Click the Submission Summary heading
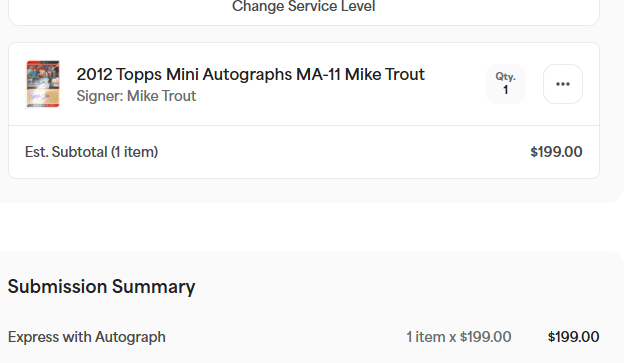Image resolution: width=636 pixels, height=363 pixels. point(101,287)
